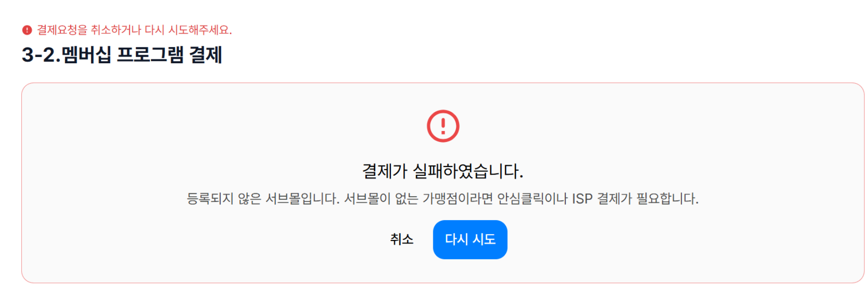Click the 3-2.멤버십 프로그램 결제 heading
Image resolution: width=868 pixels, height=298 pixels.
click(x=122, y=55)
